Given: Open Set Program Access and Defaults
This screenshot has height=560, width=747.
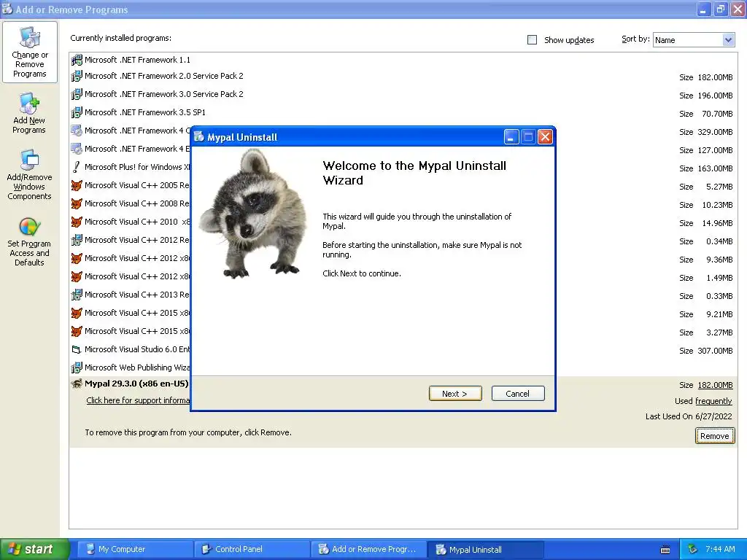Looking at the screenshot, I should (x=29, y=241).
